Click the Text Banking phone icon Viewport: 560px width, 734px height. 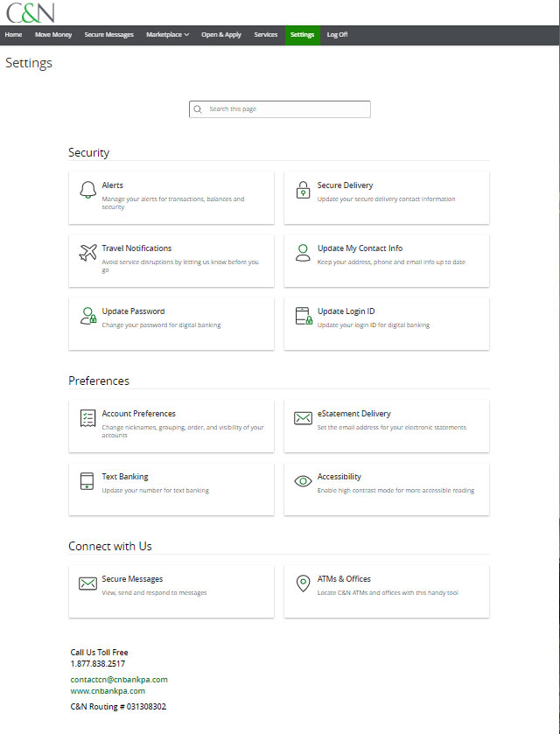(87, 481)
